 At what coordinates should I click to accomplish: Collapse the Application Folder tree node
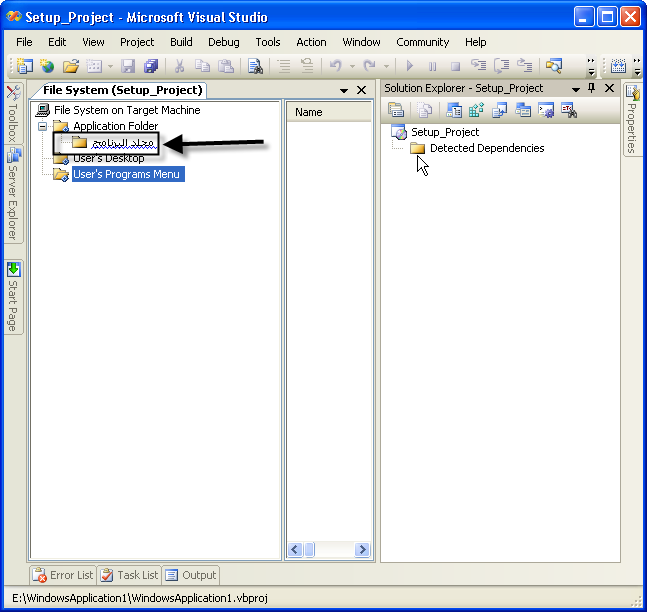[42, 126]
